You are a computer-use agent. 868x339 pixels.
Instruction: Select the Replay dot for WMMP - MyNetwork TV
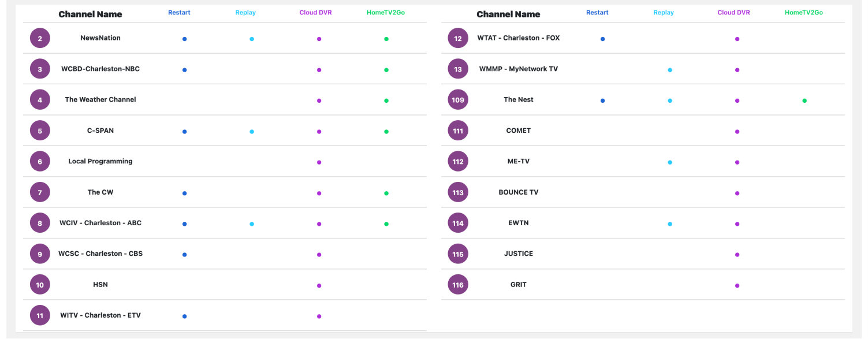670,70
